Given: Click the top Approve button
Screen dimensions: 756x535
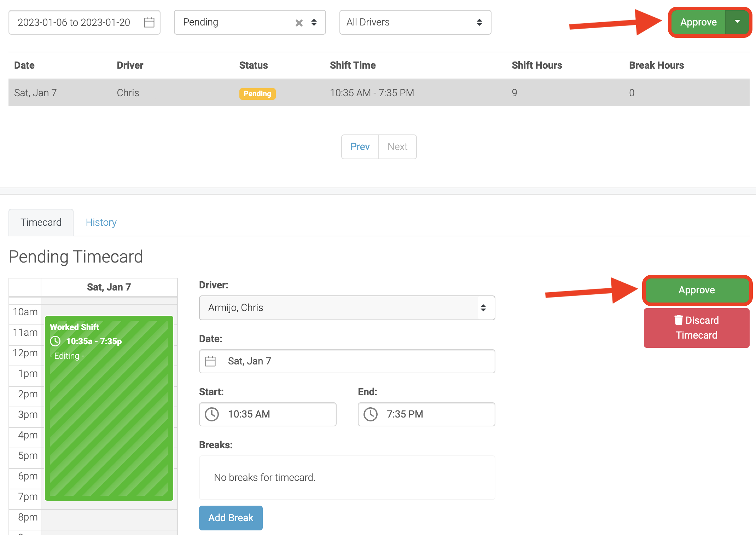Looking at the screenshot, I should pos(698,22).
